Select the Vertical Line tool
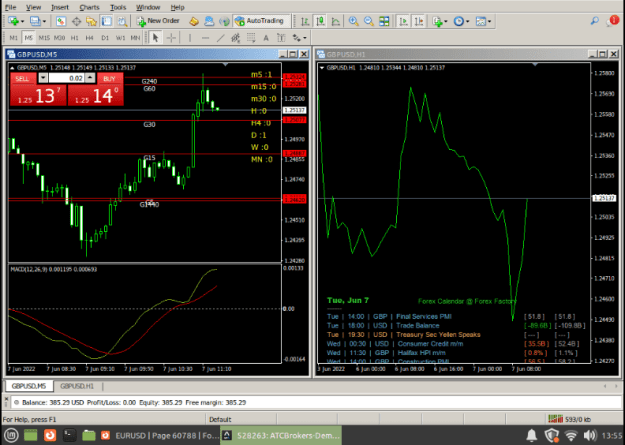Image resolution: width=625 pixels, height=445 pixels. tap(190, 38)
